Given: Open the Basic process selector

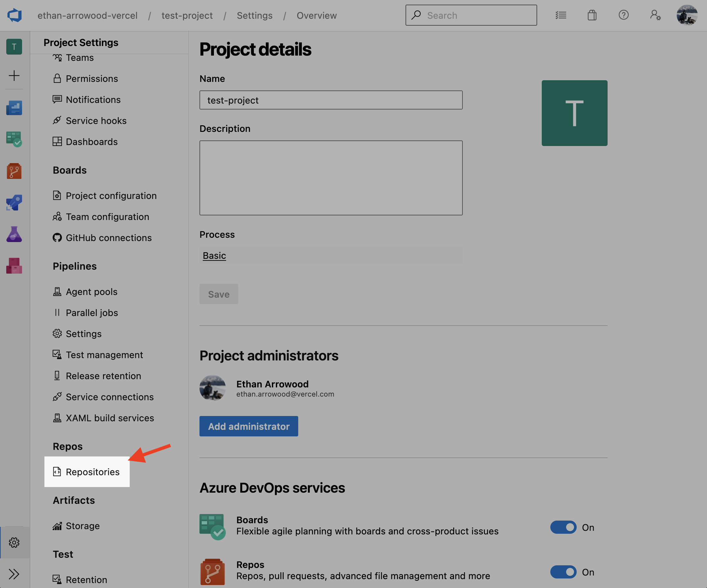Looking at the screenshot, I should point(214,255).
